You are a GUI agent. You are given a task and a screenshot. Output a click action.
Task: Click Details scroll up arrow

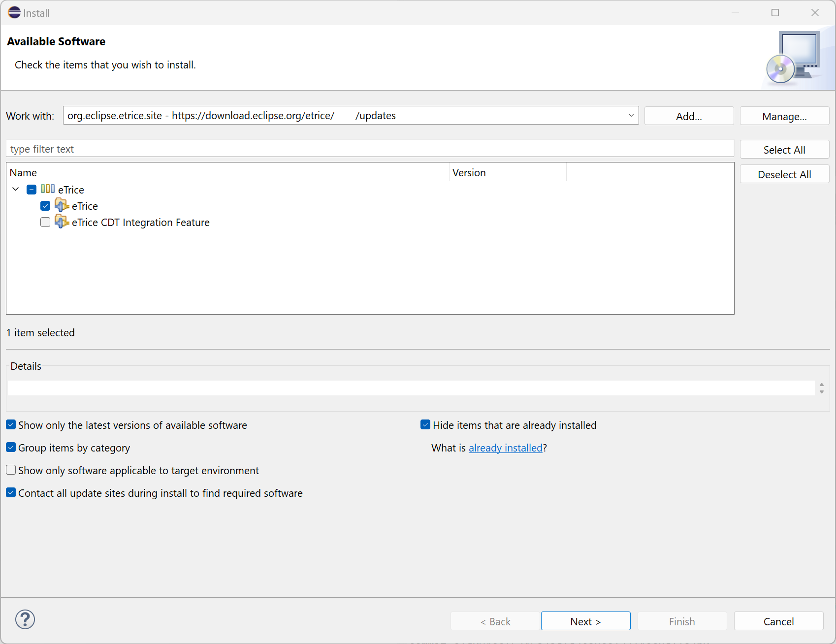(x=822, y=385)
